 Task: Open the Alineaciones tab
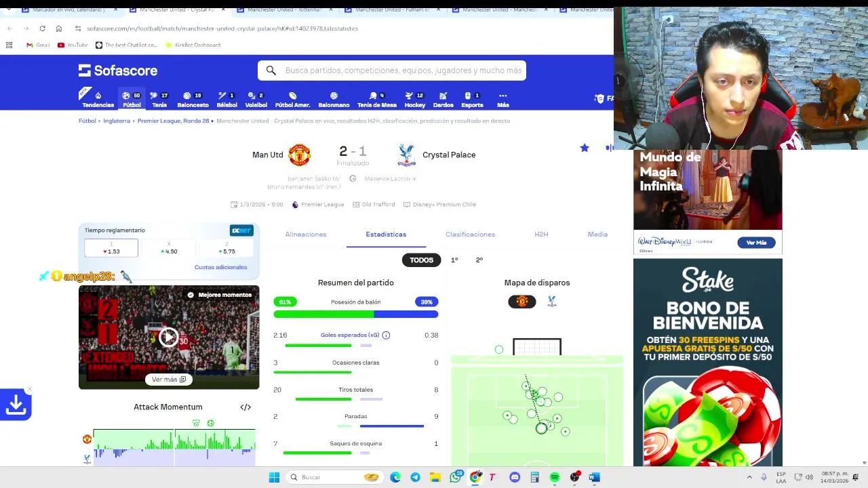(x=306, y=235)
